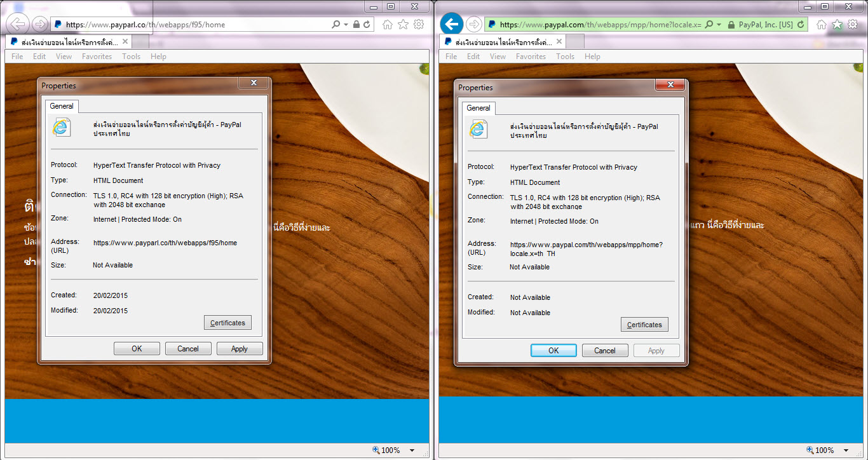Select the PayPal page tab in right browser

click(502, 41)
